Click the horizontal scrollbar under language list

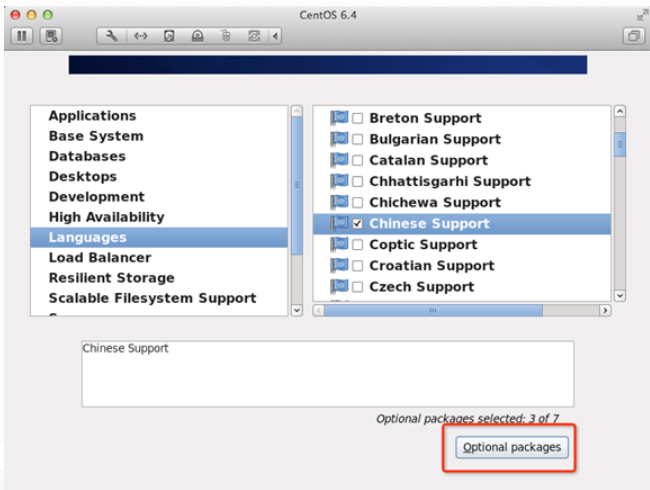432,310
